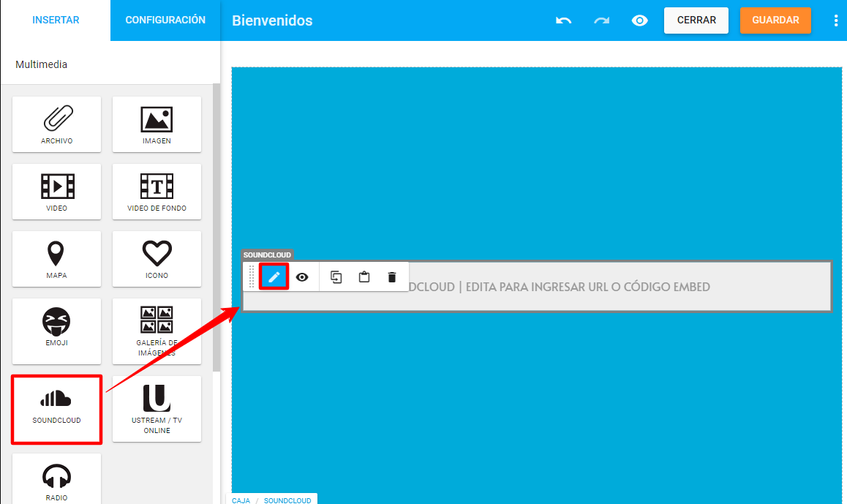Click the Caja breadcrumb link
This screenshot has width=847, height=504.
pos(241,500)
